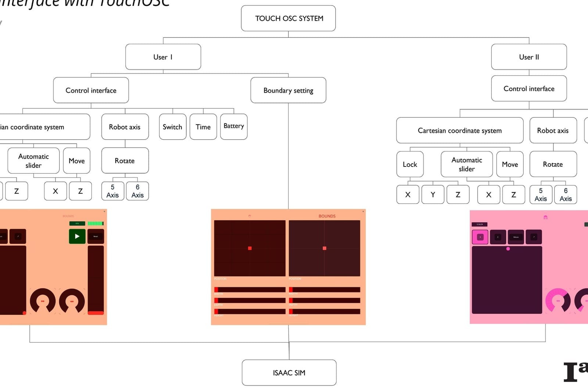Select the highlighted X button in pink panel
The image size is (588, 392).
coord(480,237)
